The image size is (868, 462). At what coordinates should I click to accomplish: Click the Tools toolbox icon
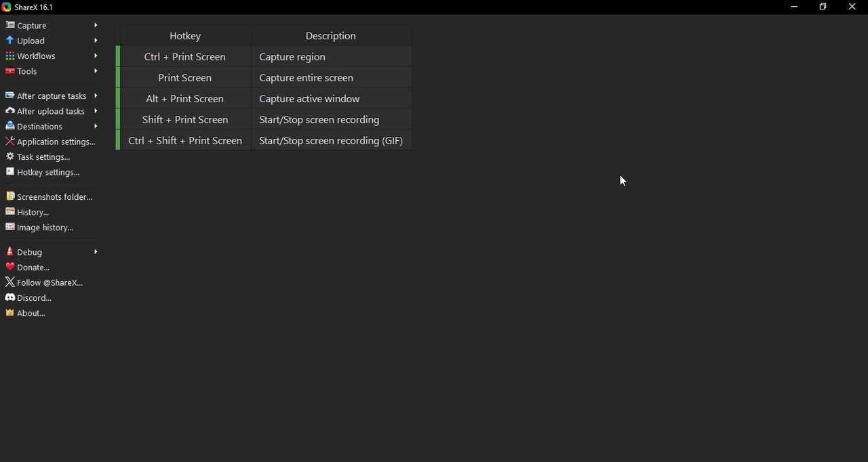[10, 71]
